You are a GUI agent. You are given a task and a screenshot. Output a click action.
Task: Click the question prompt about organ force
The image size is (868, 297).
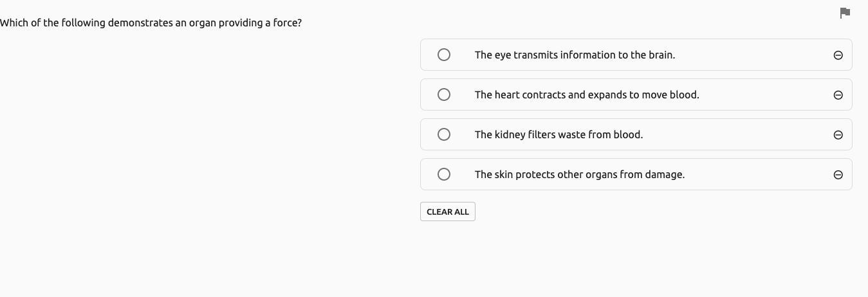tap(151, 23)
